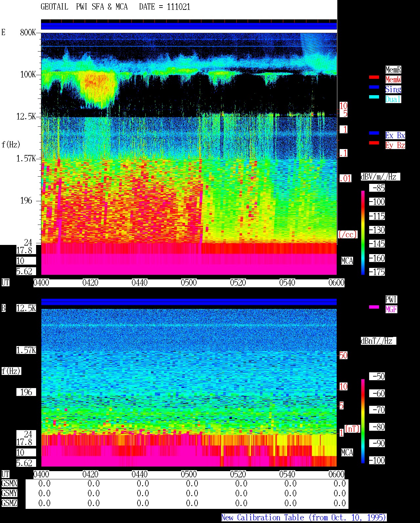Screen dimensions: 420x523
Task: Click the 'dBV/m/√Hz' units label
Action: (380, 177)
